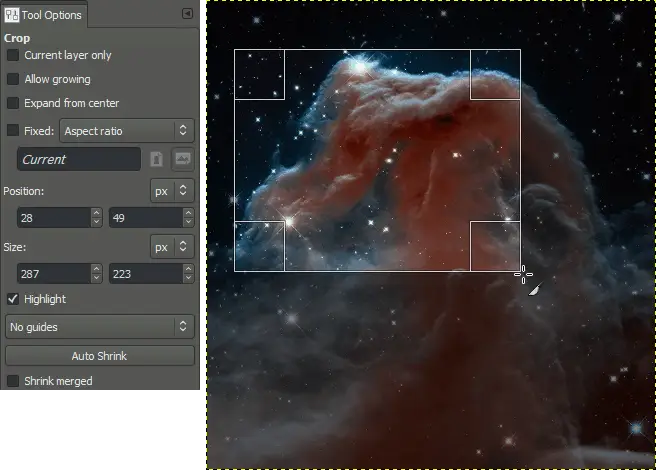This screenshot has width=656, height=470.
Task: Enable Allow growing checkbox
Action: tap(13, 79)
